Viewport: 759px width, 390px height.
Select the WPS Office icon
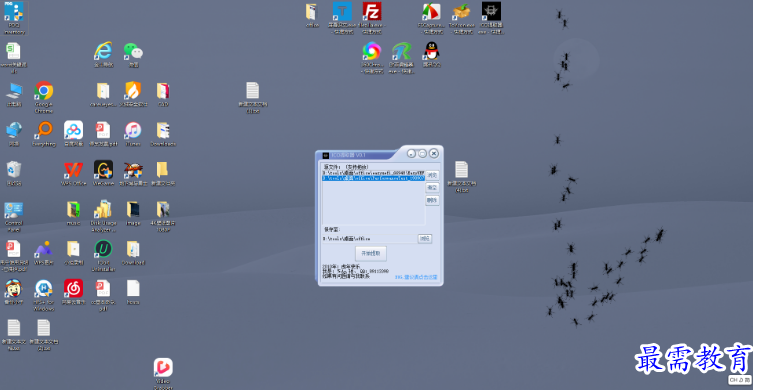[74, 170]
